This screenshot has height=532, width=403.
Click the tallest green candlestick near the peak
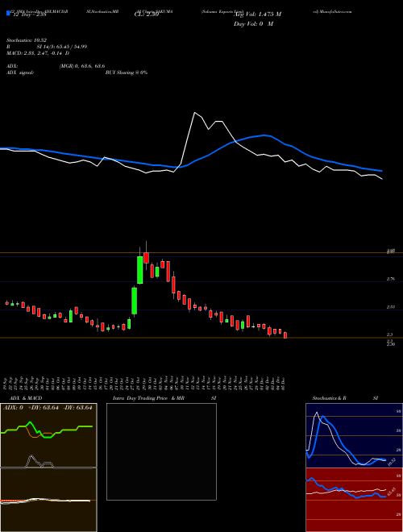(x=139, y=270)
